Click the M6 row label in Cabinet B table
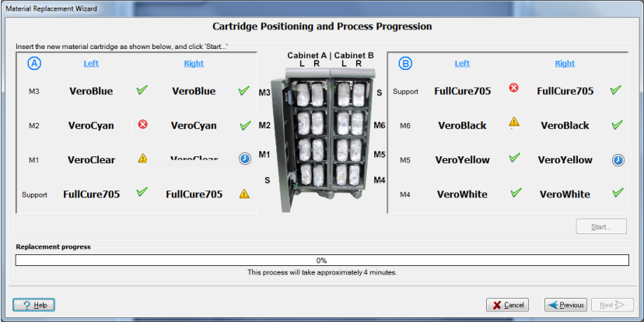Viewport: 644px width, 322px height. pyautogui.click(x=405, y=126)
